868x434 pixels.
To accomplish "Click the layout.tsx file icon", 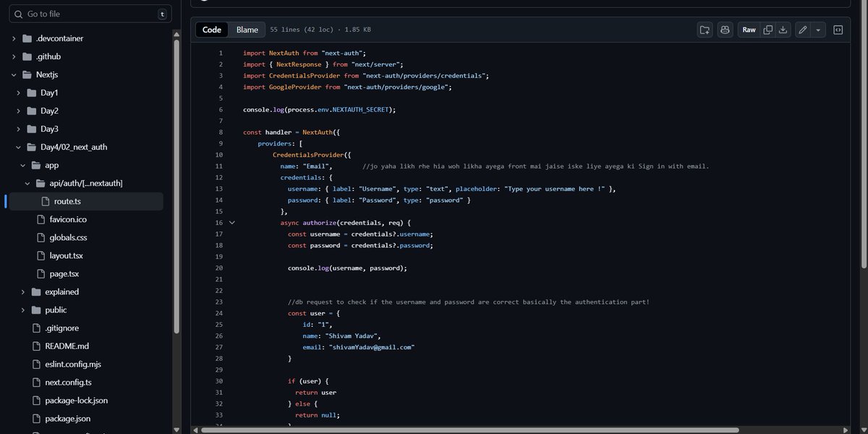I will coord(42,255).
